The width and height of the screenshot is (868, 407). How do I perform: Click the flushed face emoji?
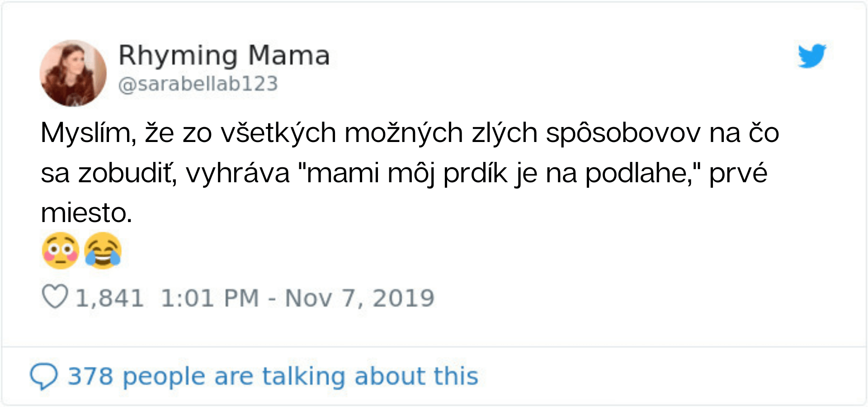[61, 251]
